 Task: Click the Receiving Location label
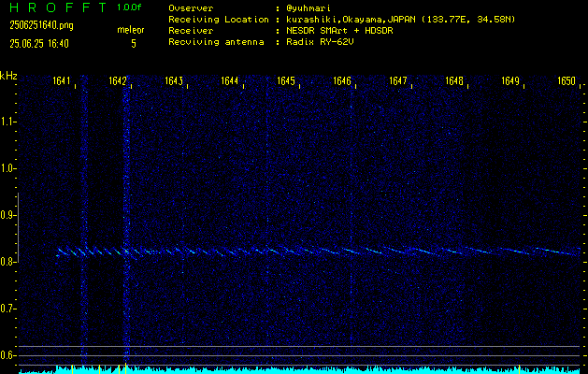(x=219, y=20)
